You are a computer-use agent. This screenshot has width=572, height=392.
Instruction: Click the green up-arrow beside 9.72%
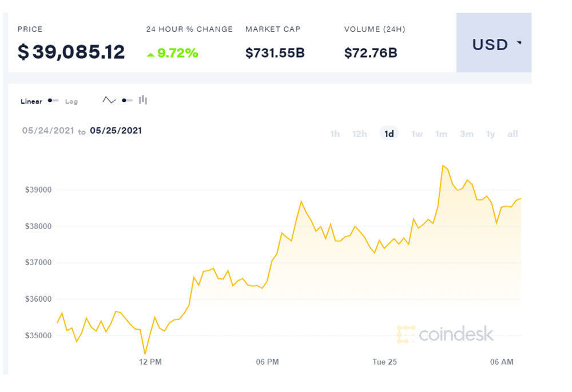click(x=150, y=54)
